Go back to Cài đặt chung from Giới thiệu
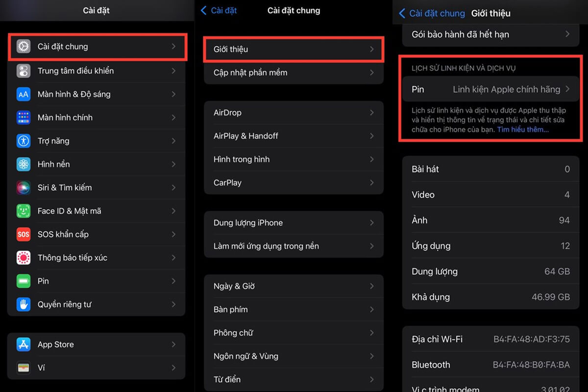 [x=432, y=13]
